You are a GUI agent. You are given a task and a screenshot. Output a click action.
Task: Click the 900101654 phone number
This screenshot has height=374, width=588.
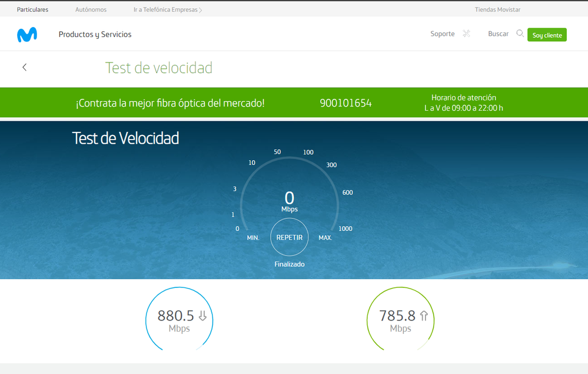pos(346,103)
